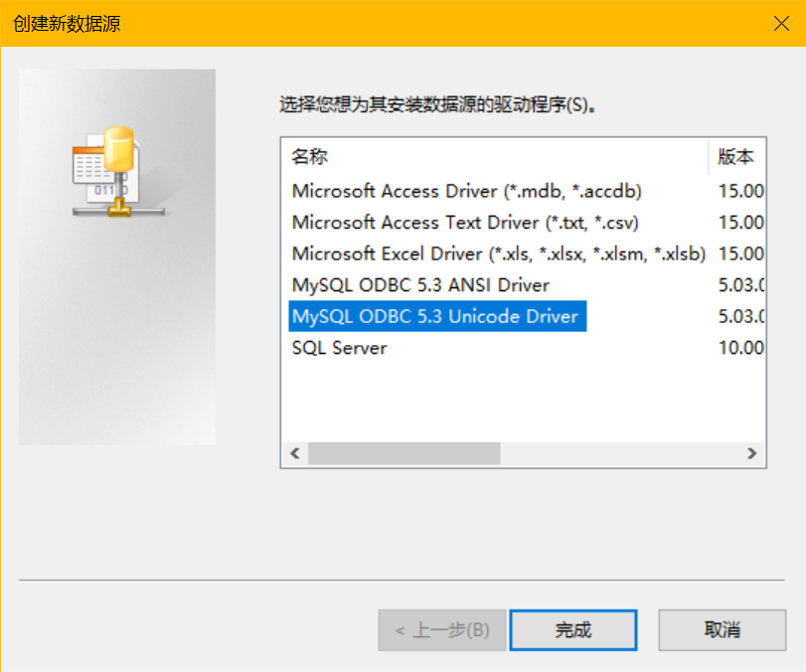Click version 10.00 in SQL Server row
806x672 pixels.
click(x=740, y=348)
